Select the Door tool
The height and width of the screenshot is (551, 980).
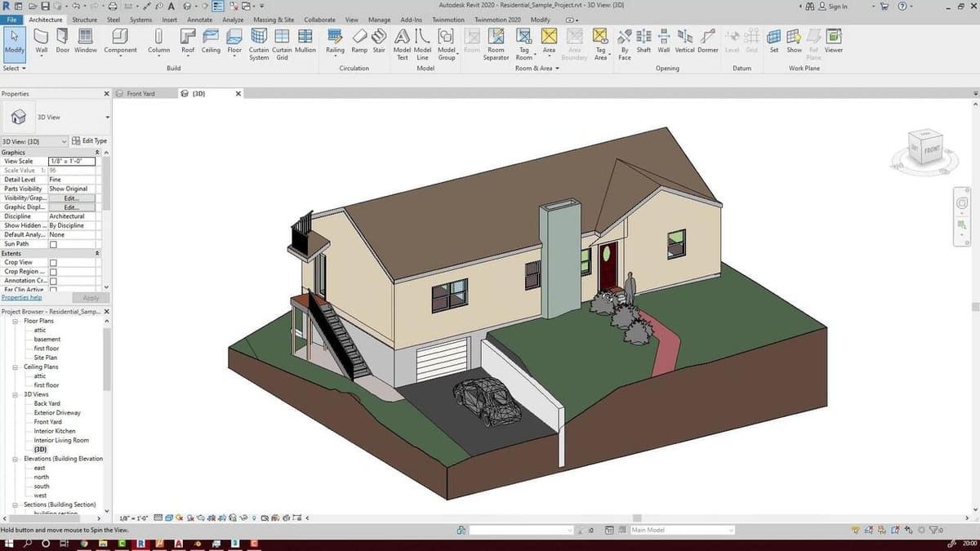tap(63, 42)
